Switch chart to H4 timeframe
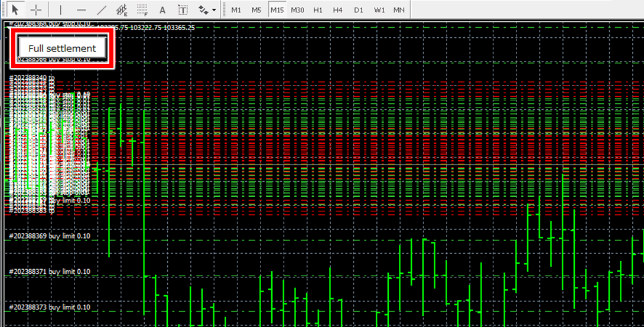 click(x=337, y=10)
